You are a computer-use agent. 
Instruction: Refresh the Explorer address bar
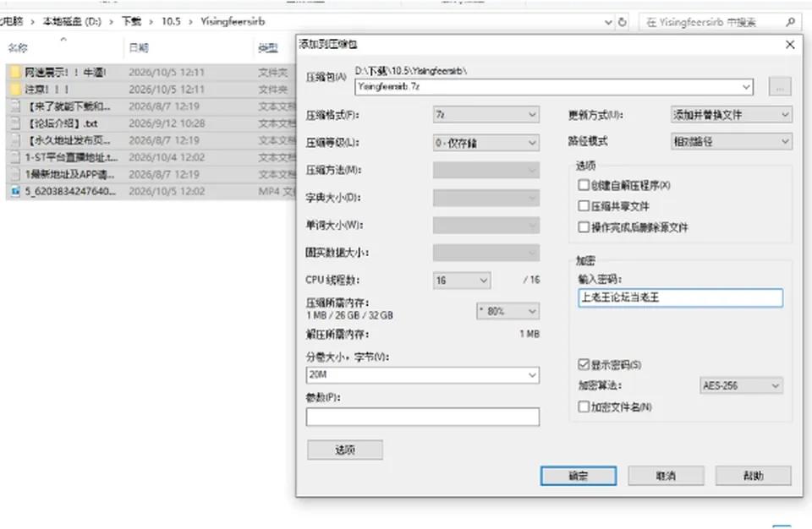[x=623, y=22]
